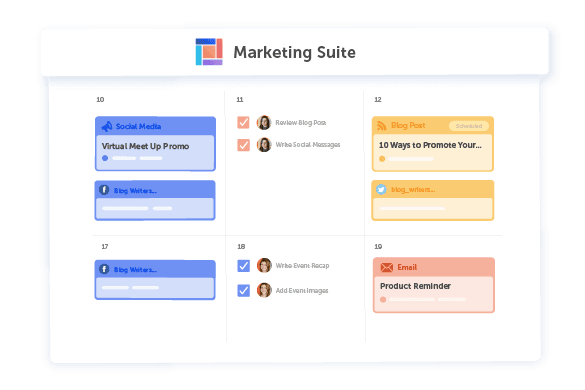Click the Add Event Images task text

coord(302,290)
